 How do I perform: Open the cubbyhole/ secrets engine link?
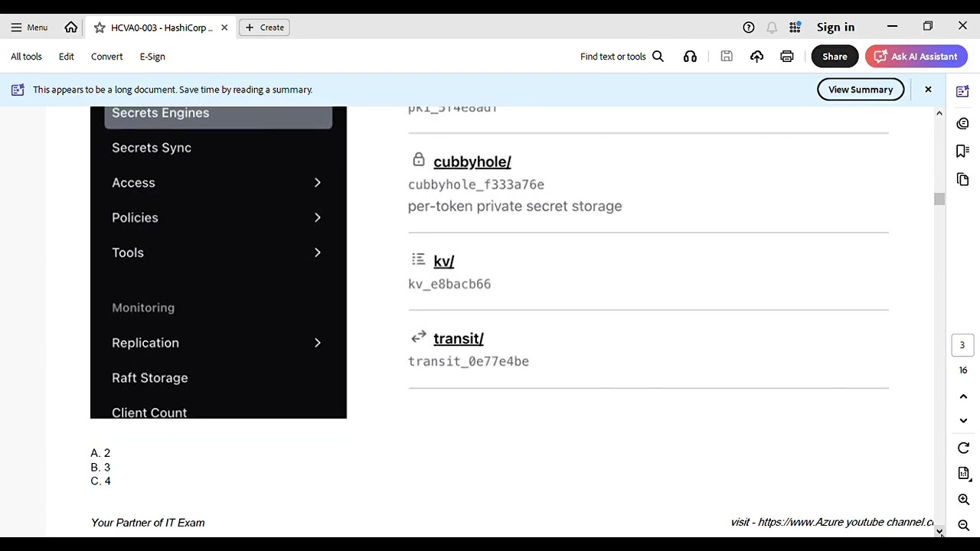472,161
